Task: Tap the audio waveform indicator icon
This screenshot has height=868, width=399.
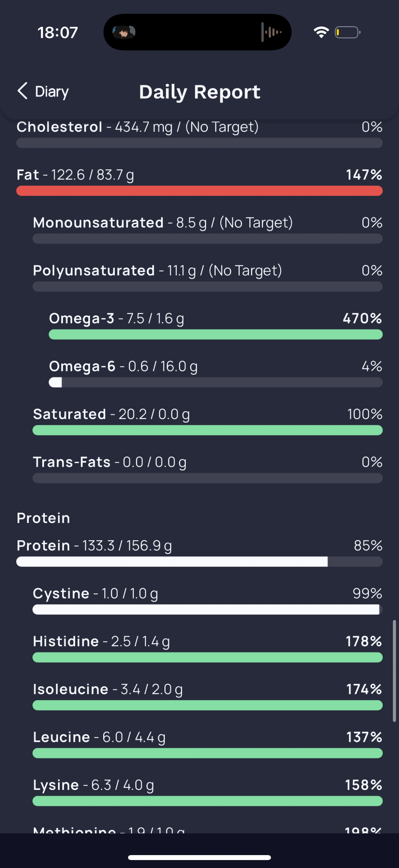Action: 271,32
